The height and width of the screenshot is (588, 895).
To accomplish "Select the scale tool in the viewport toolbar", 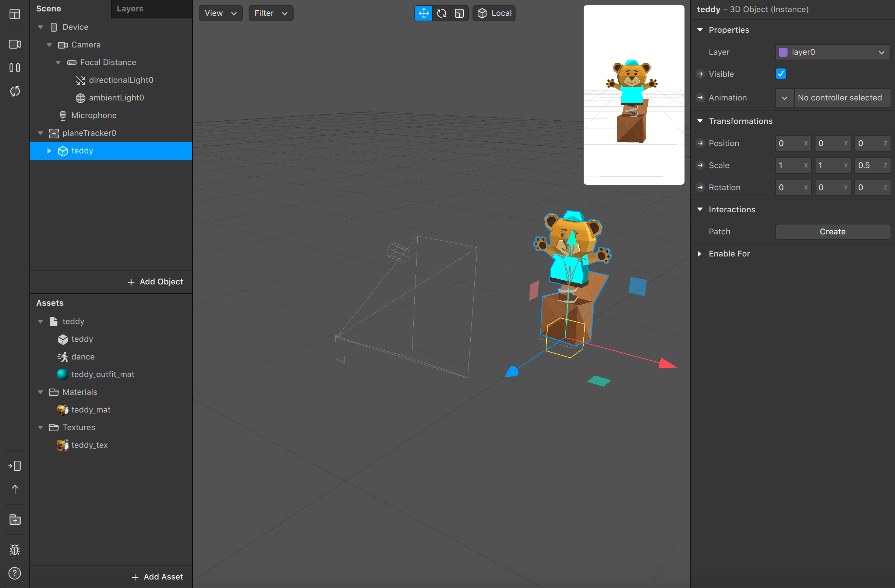I will pyautogui.click(x=459, y=13).
